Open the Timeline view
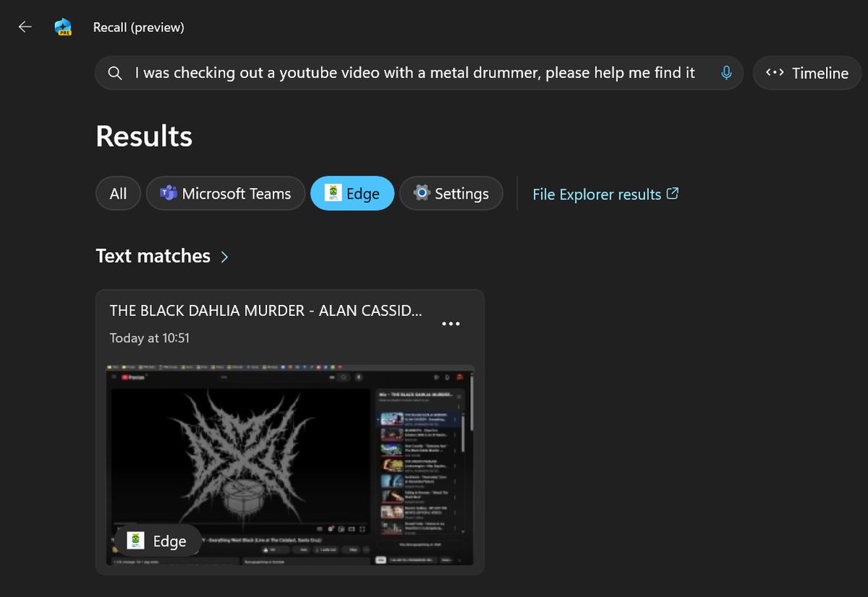This screenshot has height=597, width=868. click(x=807, y=73)
